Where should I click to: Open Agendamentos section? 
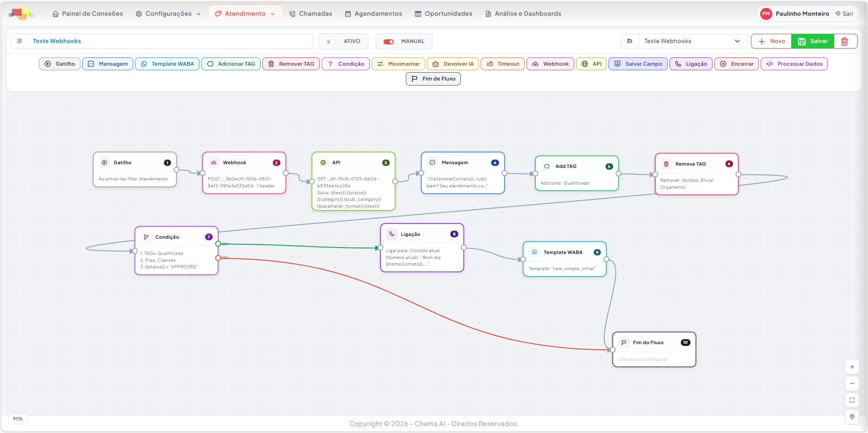pos(373,14)
